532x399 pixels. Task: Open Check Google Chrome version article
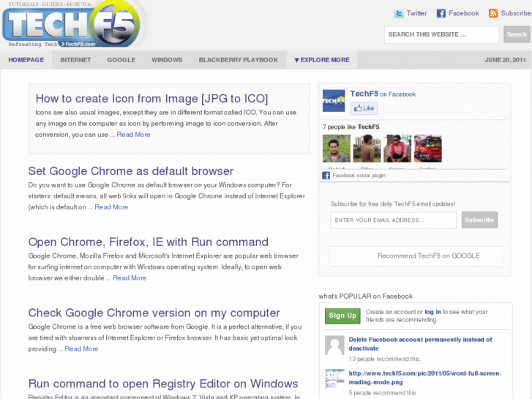coord(154,313)
